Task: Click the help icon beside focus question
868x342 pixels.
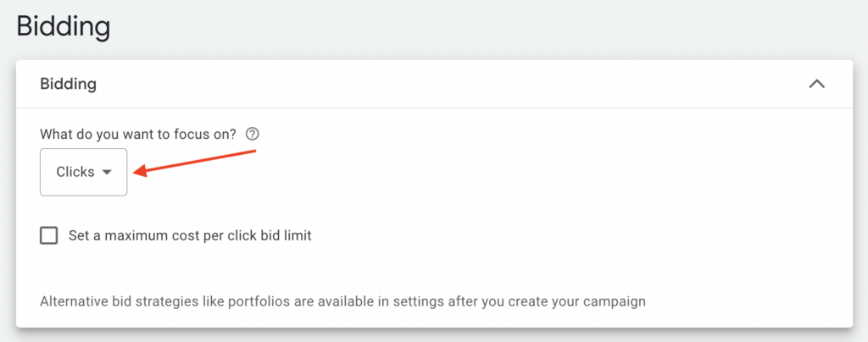Action: pyautogui.click(x=251, y=134)
